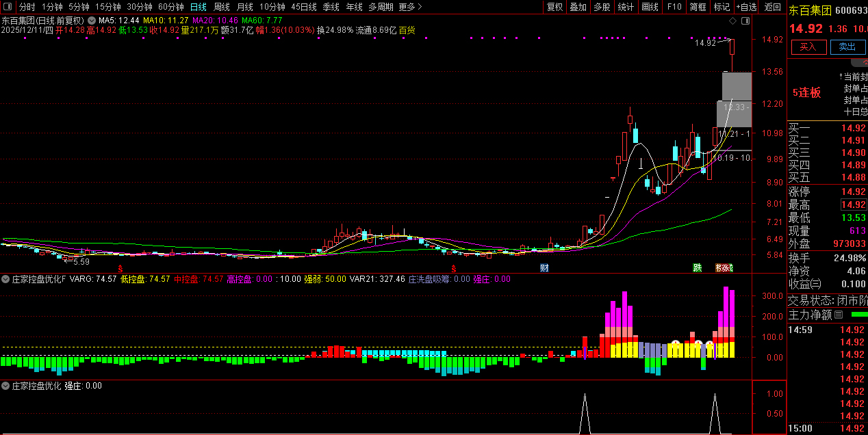
Task: Toggle 复权 price adjustment
Action: tap(554, 7)
